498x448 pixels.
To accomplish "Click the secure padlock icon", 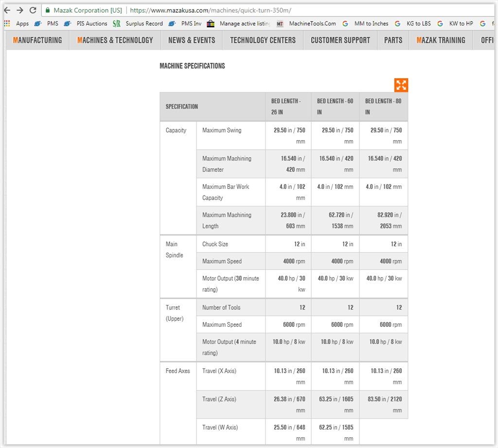I will click(48, 10).
